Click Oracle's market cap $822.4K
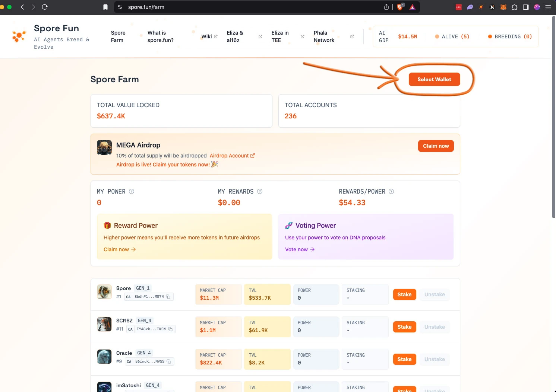 (211, 363)
